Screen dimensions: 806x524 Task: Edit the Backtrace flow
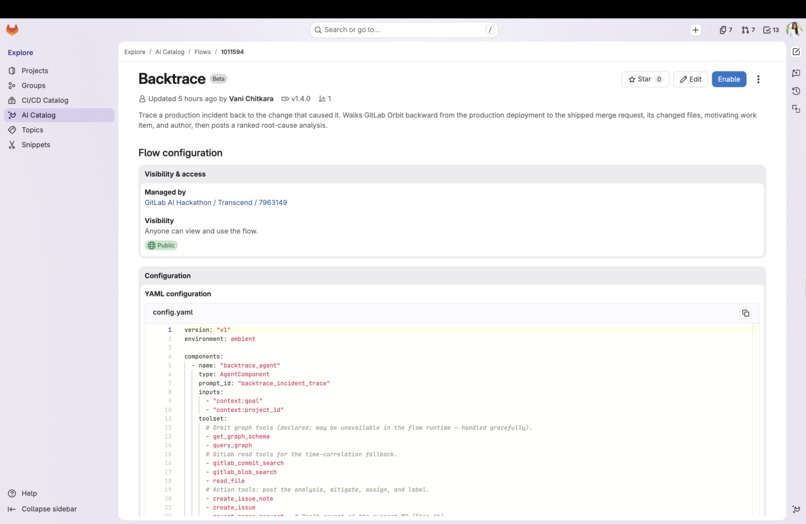click(690, 79)
